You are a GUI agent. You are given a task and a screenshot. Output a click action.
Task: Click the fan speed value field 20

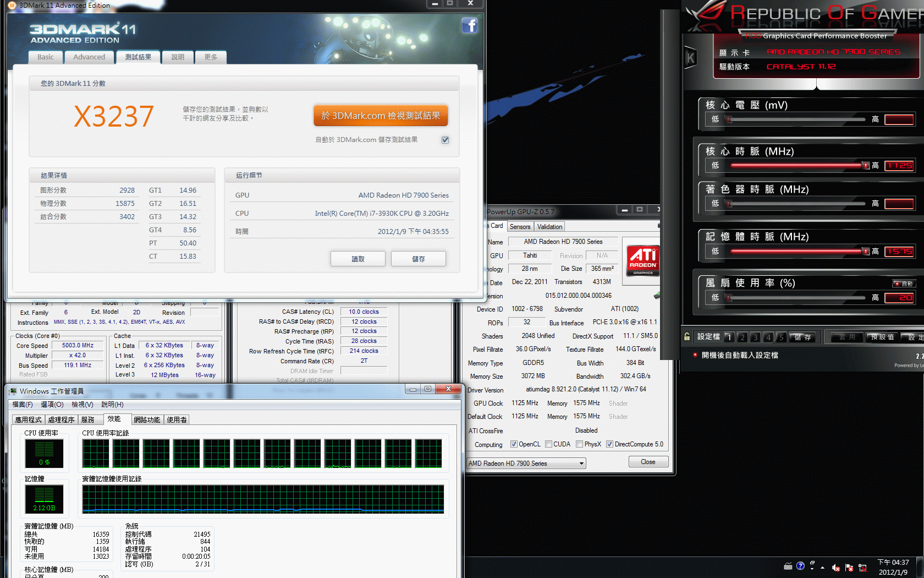pos(900,297)
